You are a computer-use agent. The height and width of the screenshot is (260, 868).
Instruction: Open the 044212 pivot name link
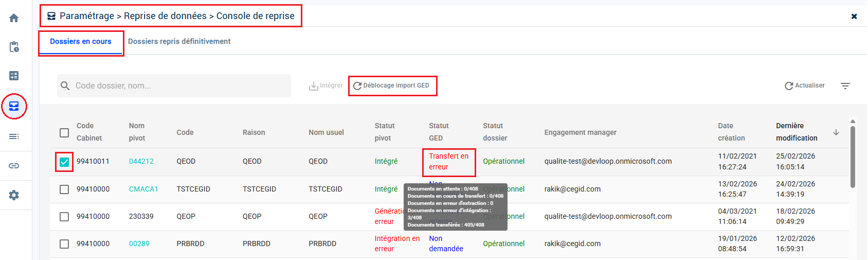coord(141,161)
